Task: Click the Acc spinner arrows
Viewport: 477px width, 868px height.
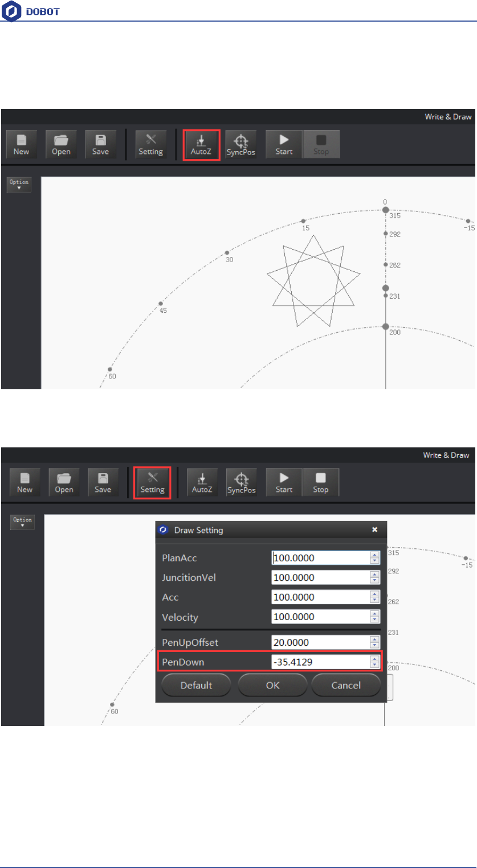Action: (375, 597)
